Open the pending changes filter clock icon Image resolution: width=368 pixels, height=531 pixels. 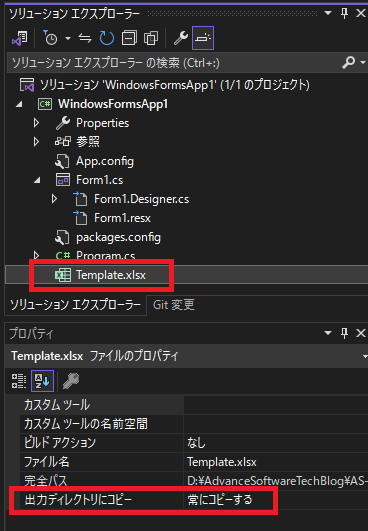(x=50, y=38)
